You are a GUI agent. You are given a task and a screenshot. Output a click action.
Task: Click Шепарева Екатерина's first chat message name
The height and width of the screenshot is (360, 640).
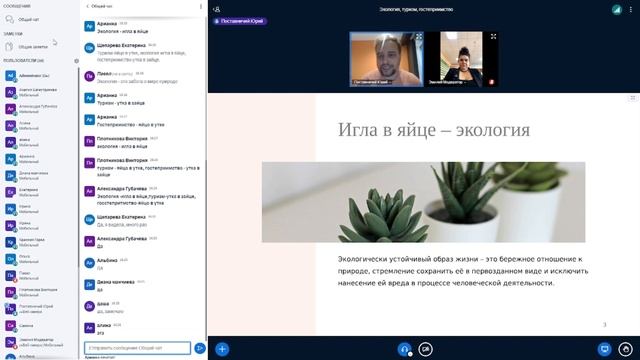[x=121, y=45]
